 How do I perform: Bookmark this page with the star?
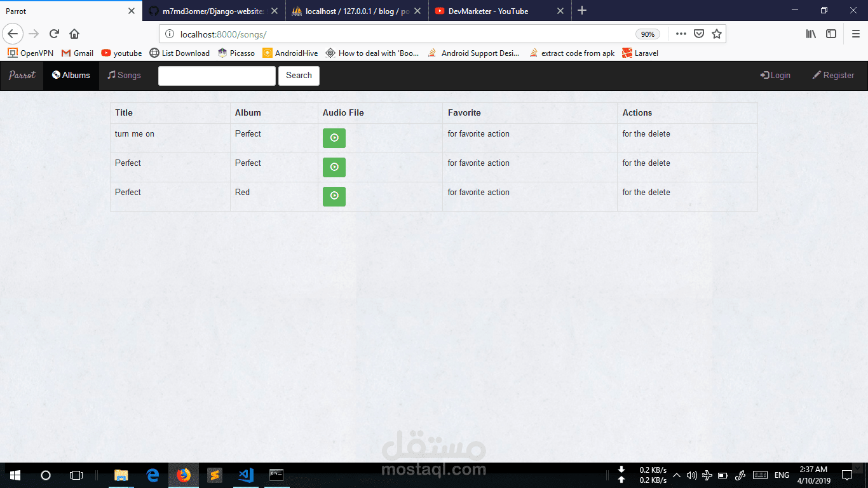pos(717,34)
